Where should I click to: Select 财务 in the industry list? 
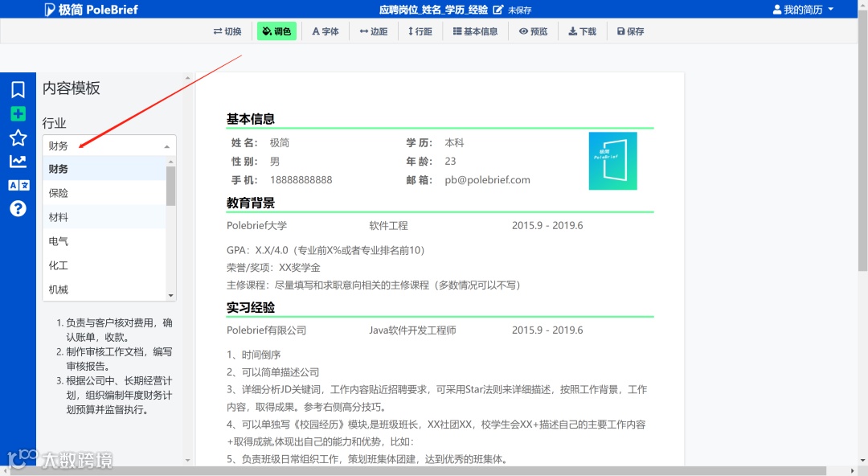pyautogui.click(x=104, y=169)
